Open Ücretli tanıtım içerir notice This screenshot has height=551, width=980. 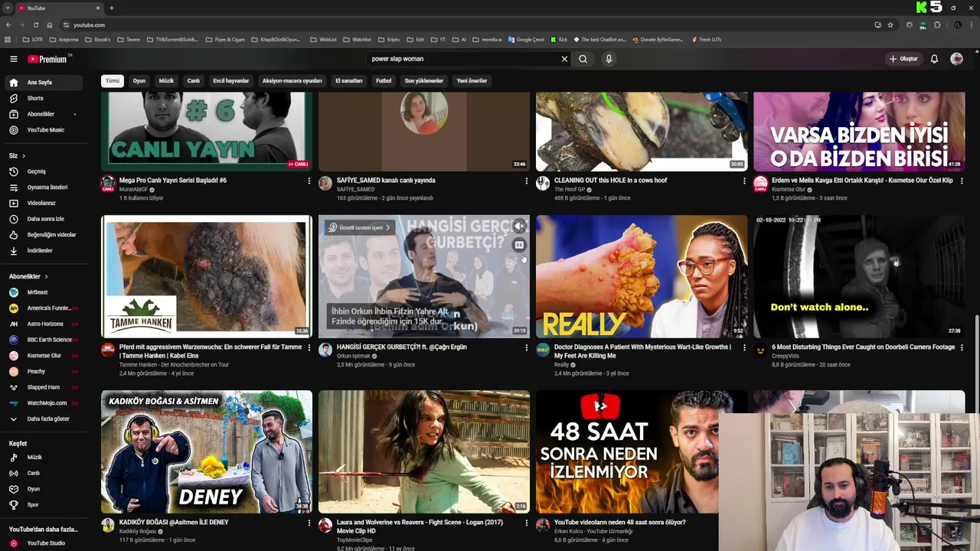click(x=360, y=227)
